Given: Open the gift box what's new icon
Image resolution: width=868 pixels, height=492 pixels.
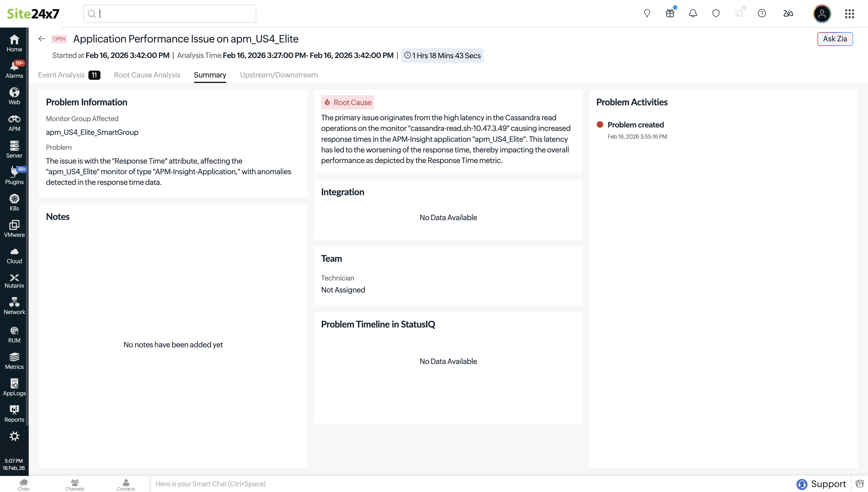Looking at the screenshot, I should click(670, 13).
